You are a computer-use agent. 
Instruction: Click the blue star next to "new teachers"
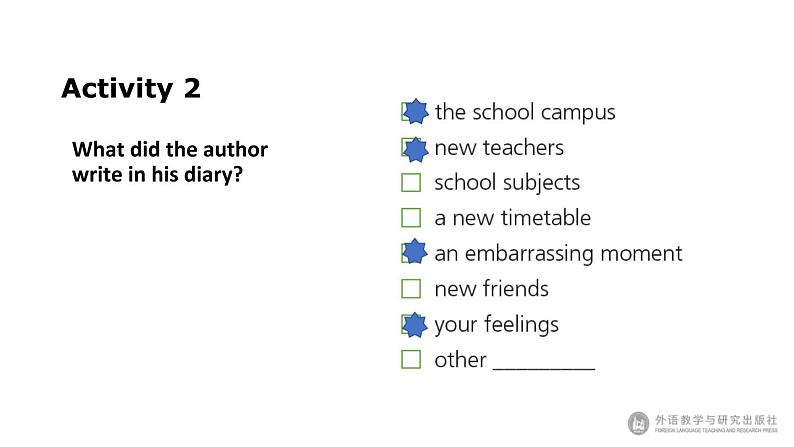tap(415, 148)
